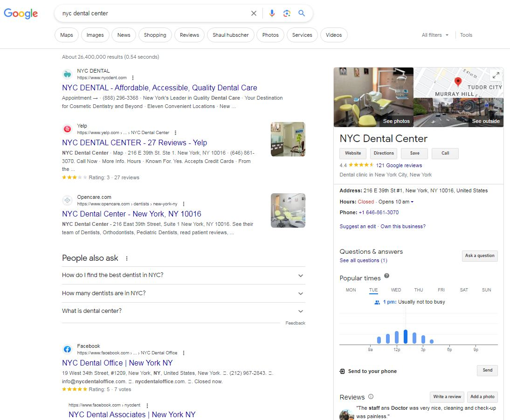
Task: Click Suggest an edit link
Action: (x=358, y=226)
